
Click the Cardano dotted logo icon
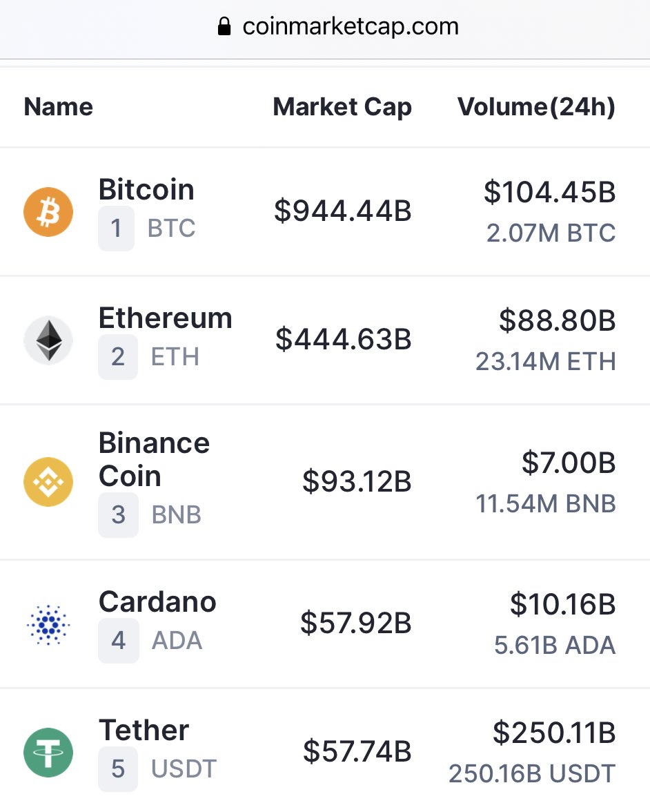[48, 624]
